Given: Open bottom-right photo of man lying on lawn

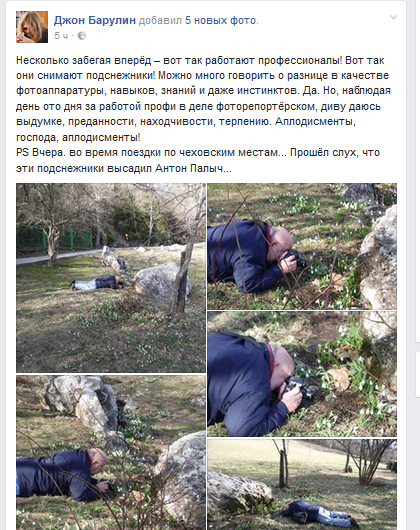Looking at the screenshot, I should (302, 484).
